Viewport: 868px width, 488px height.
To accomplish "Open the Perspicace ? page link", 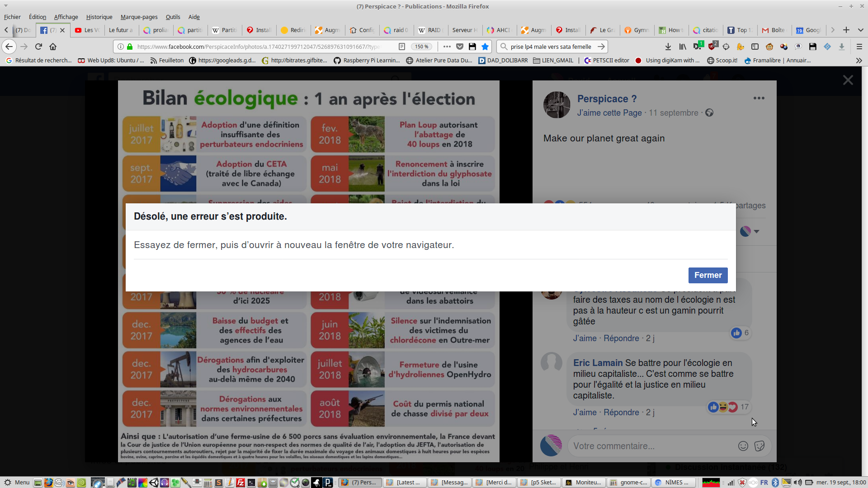I will tap(607, 99).
